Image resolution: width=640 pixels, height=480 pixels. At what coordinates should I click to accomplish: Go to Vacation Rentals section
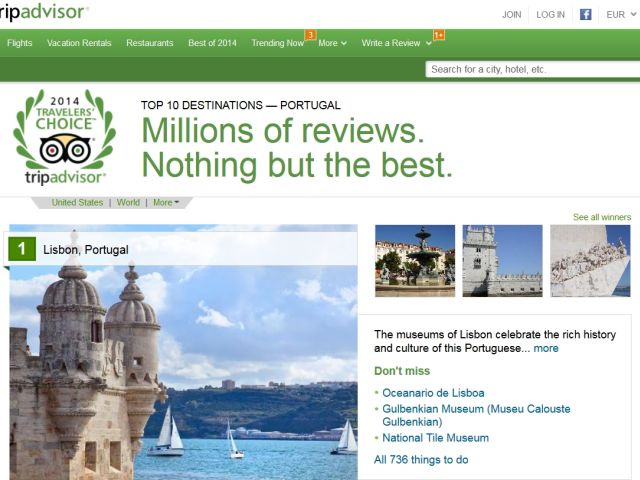(79, 43)
